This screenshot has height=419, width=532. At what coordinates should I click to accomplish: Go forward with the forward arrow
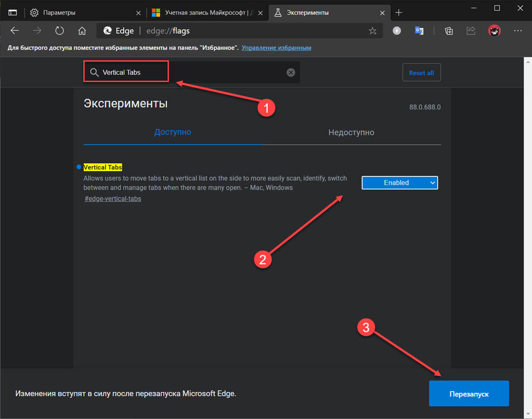[x=37, y=31]
